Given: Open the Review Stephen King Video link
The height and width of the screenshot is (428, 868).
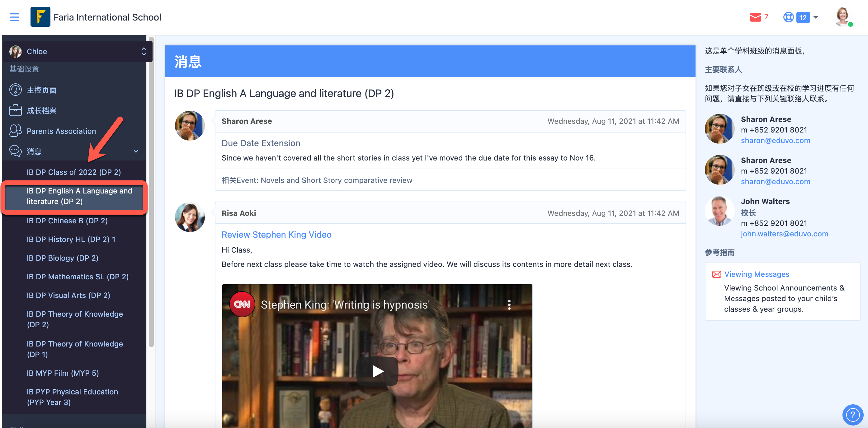Looking at the screenshot, I should (276, 235).
